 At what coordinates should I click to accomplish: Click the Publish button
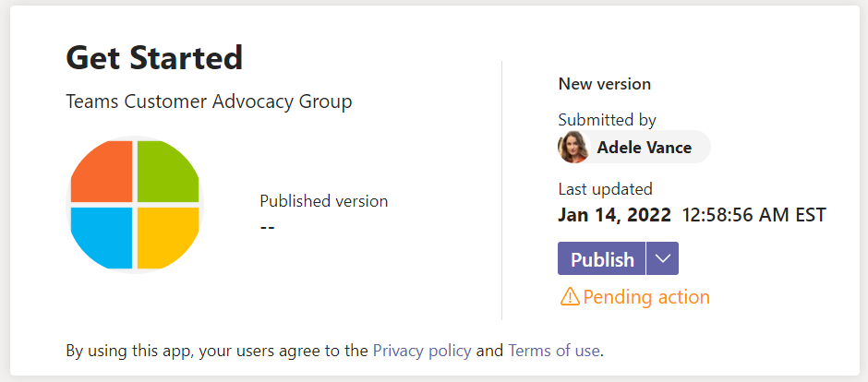601,258
